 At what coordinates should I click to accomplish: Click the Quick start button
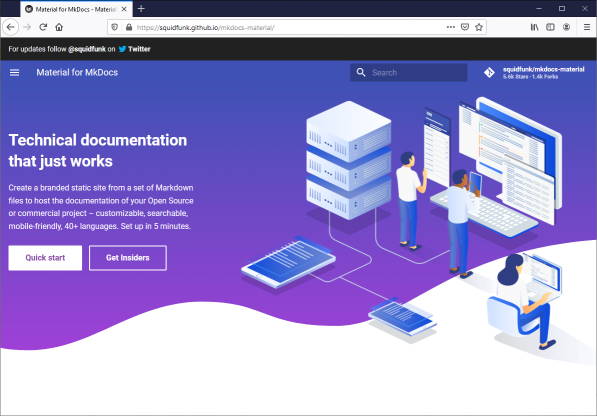pyautogui.click(x=45, y=258)
